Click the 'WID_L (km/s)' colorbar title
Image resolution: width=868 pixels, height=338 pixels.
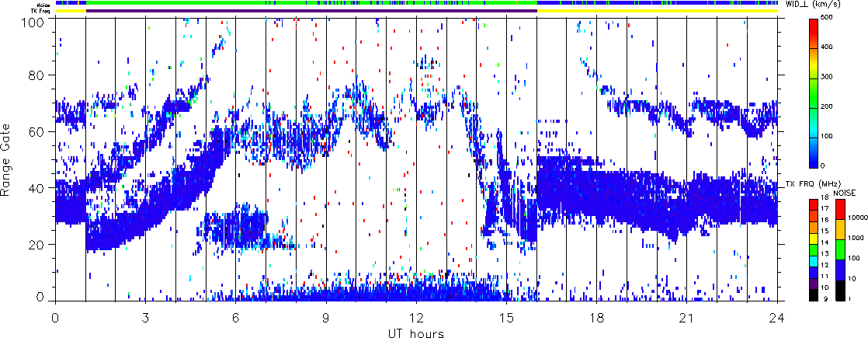coord(812,5)
